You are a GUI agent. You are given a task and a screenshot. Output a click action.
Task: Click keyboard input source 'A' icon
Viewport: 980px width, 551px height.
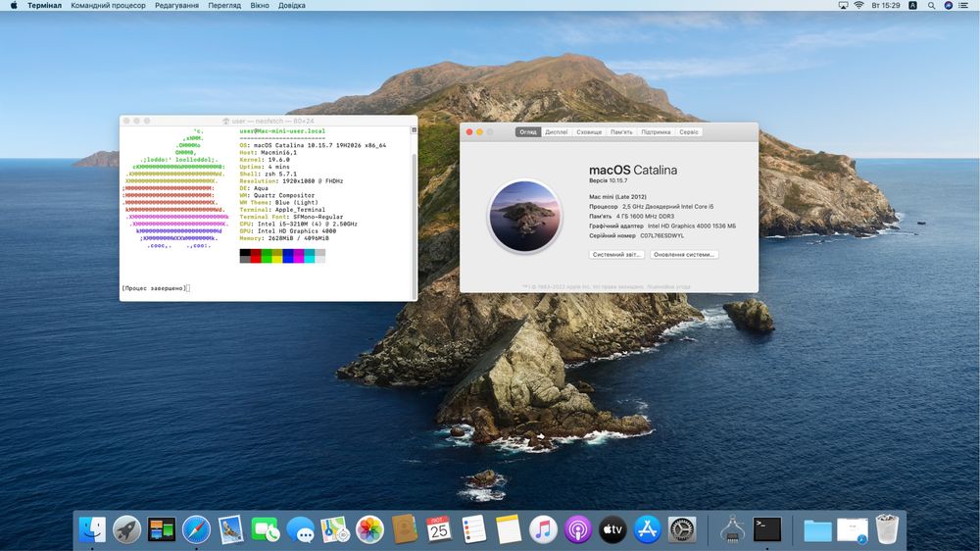(x=912, y=6)
